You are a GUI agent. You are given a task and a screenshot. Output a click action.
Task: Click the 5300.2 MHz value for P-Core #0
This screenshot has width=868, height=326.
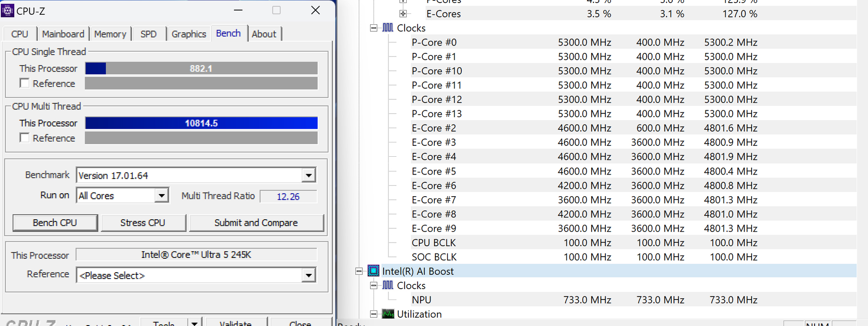pyautogui.click(x=731, y=42)
